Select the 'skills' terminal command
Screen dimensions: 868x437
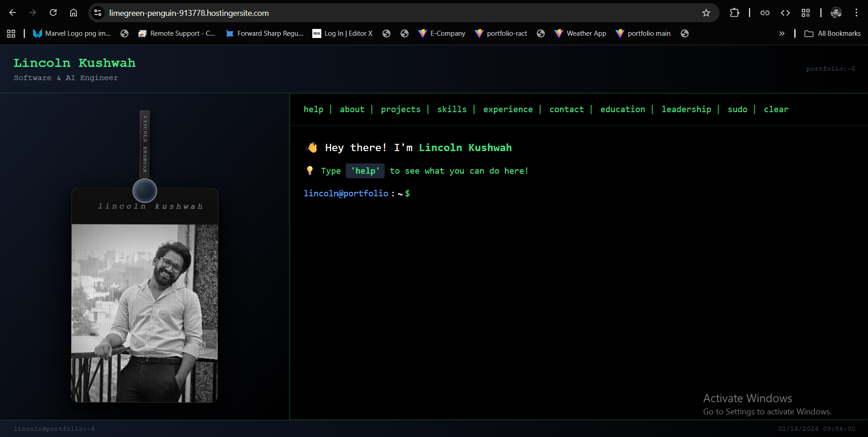[x=452, y=109]
